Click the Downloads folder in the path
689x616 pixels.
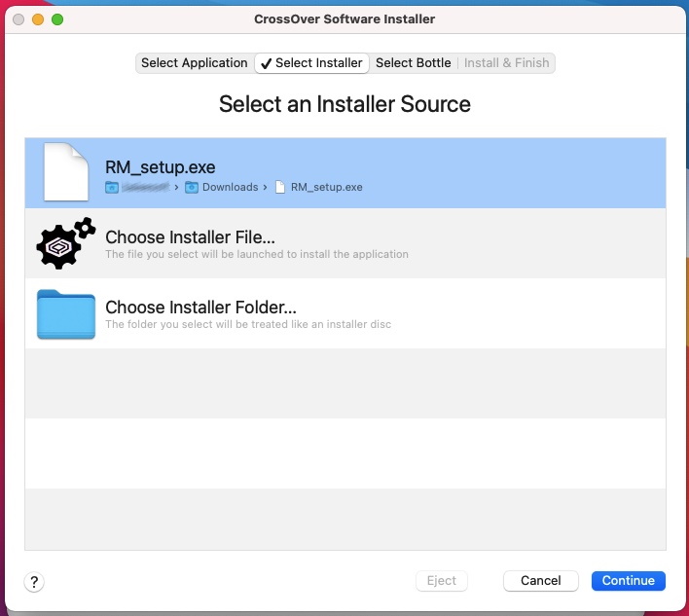point(230,187)
